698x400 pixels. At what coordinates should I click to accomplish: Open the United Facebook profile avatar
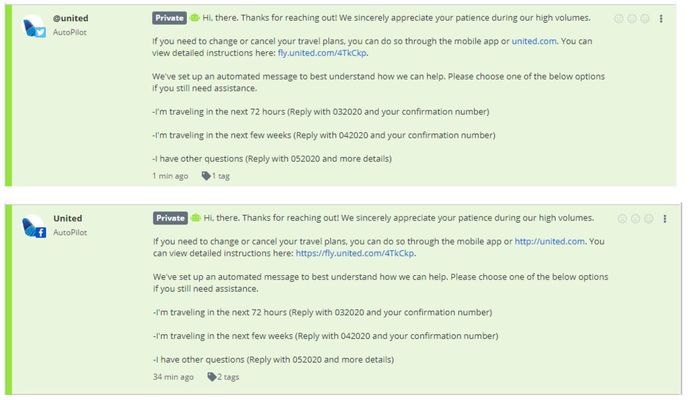click(x=34, y=226)
